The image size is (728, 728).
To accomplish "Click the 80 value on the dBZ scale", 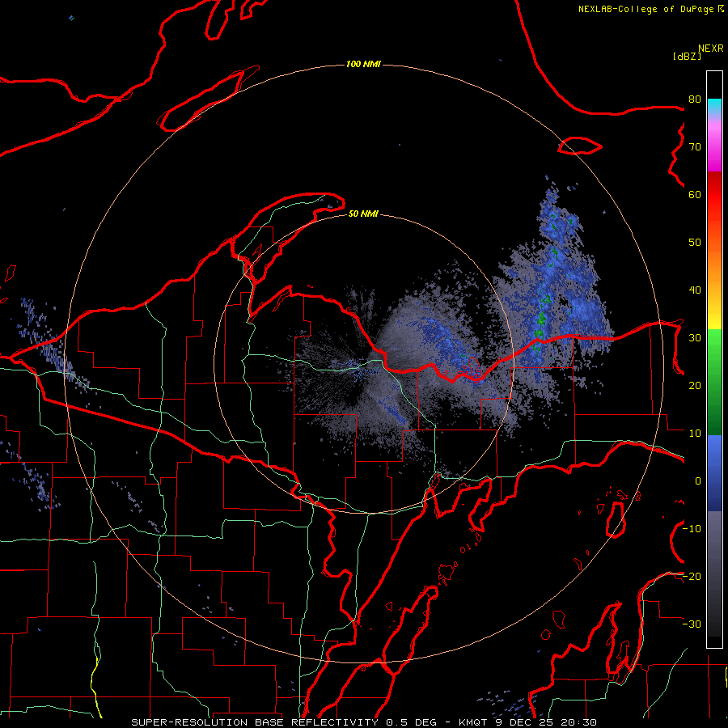I will click(x=695, y=99).
